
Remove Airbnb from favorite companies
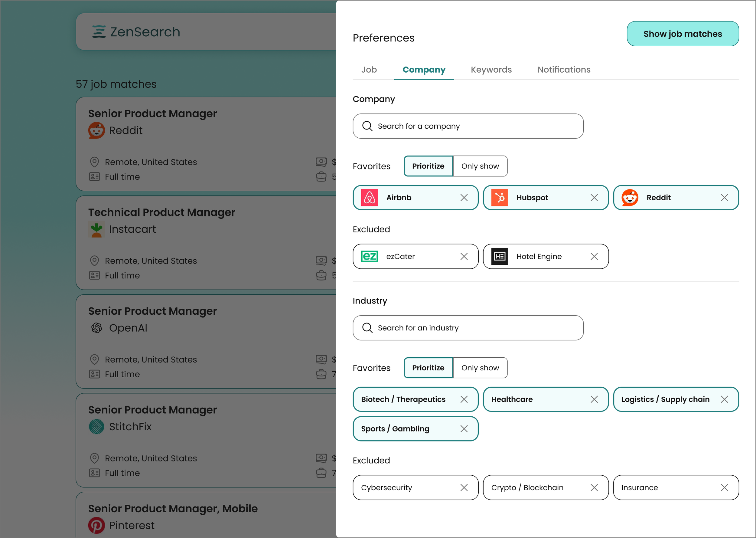click(x=464, y=198)
